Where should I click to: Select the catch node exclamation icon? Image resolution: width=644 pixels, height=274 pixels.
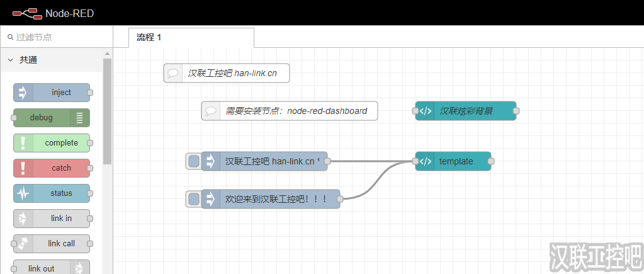[x=23, y=168]
